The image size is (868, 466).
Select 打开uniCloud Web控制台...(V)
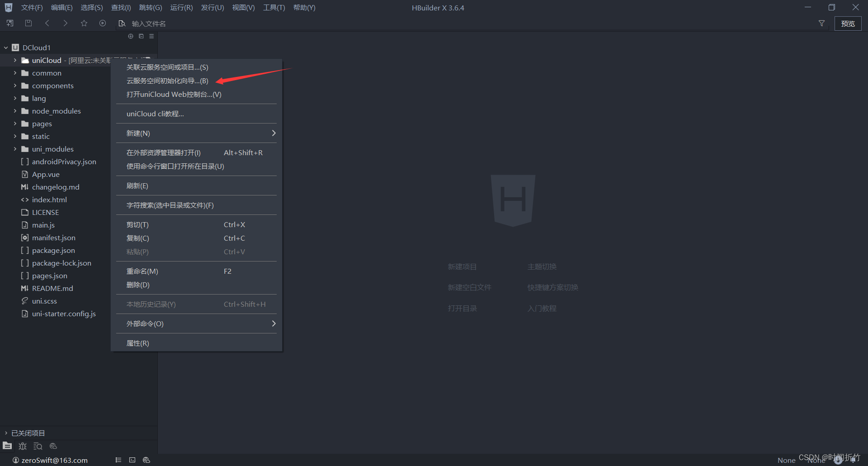(x=196, y=94)
